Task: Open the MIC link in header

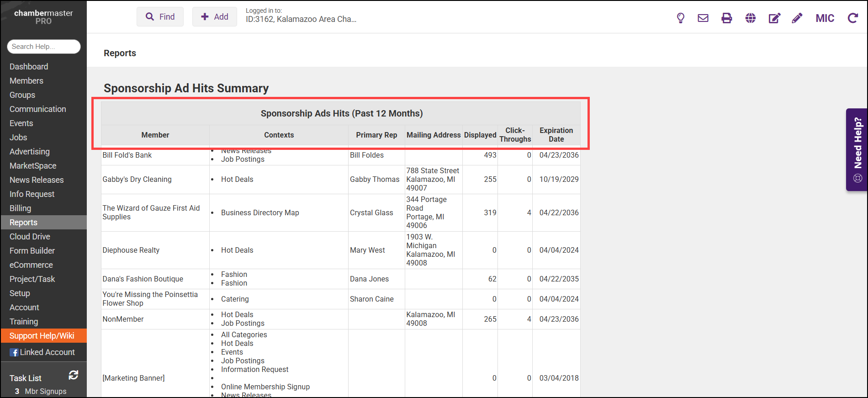Action: 825,18
